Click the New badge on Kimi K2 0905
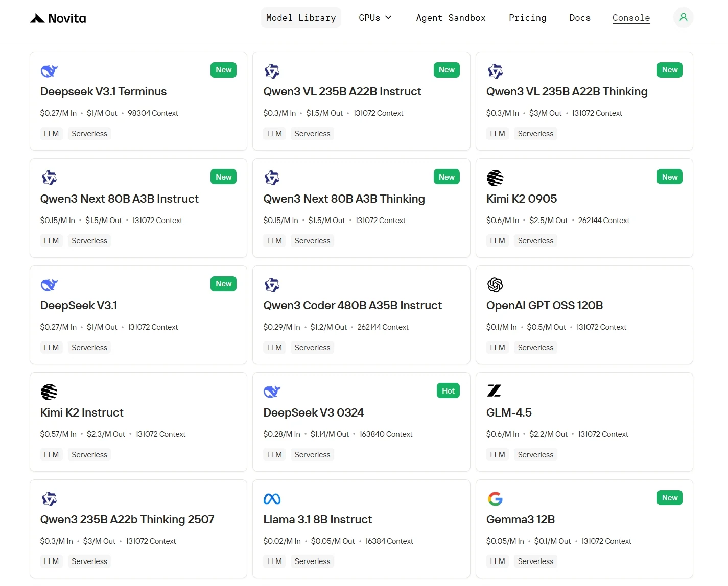Screen dimensions: 728x586 point(670,177)
